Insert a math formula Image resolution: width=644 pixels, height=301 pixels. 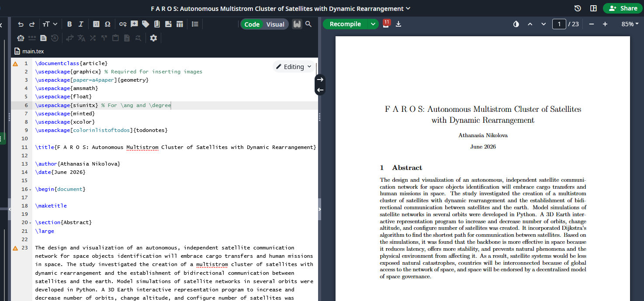tap(96, 24)
